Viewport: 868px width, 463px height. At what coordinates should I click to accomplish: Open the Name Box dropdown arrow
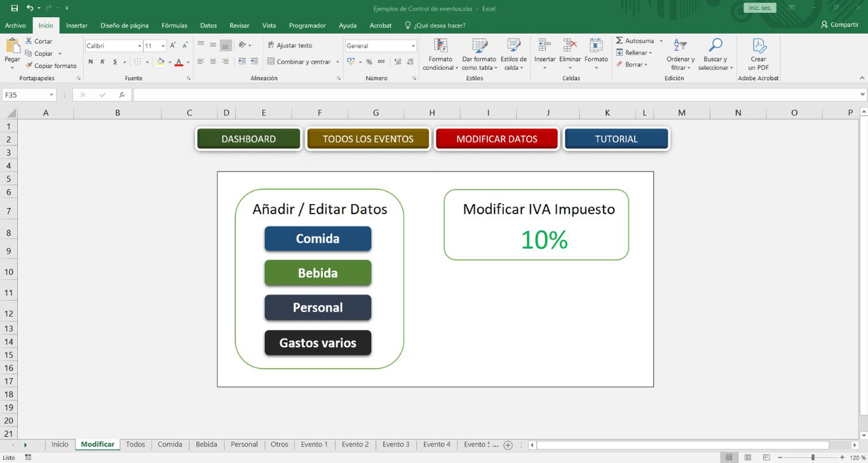tap(51, 95)
